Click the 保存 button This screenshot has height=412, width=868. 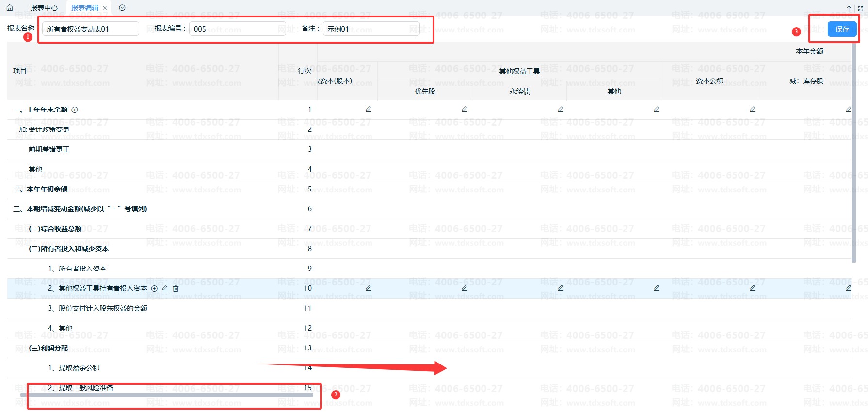click(842, 29)
